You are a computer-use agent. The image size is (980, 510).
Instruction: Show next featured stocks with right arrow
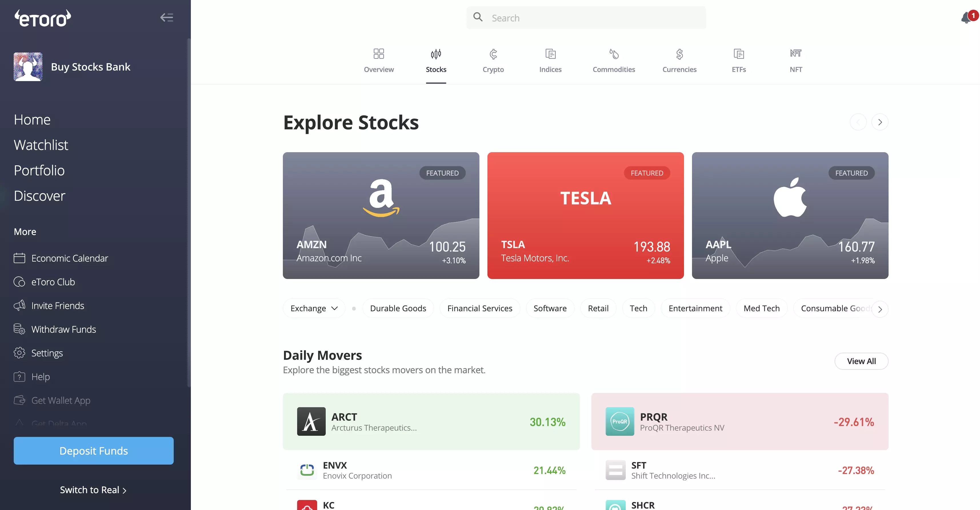pyautogui.click(x=879, y=122)
